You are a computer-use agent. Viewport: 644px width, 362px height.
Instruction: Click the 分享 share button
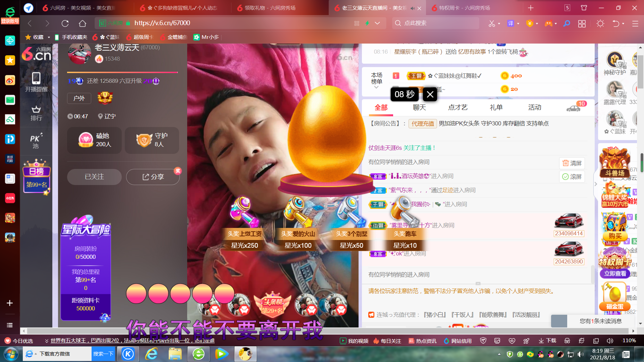pos(153,177)
